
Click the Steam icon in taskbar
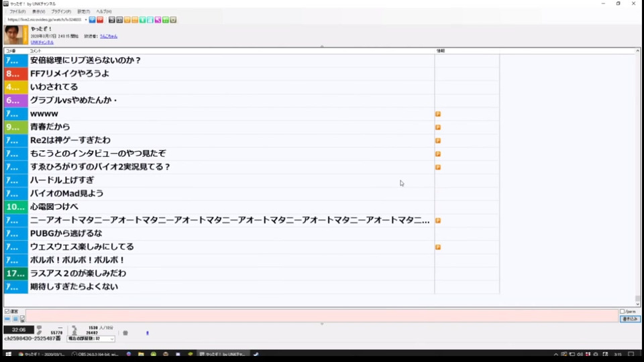coord(256,354)
